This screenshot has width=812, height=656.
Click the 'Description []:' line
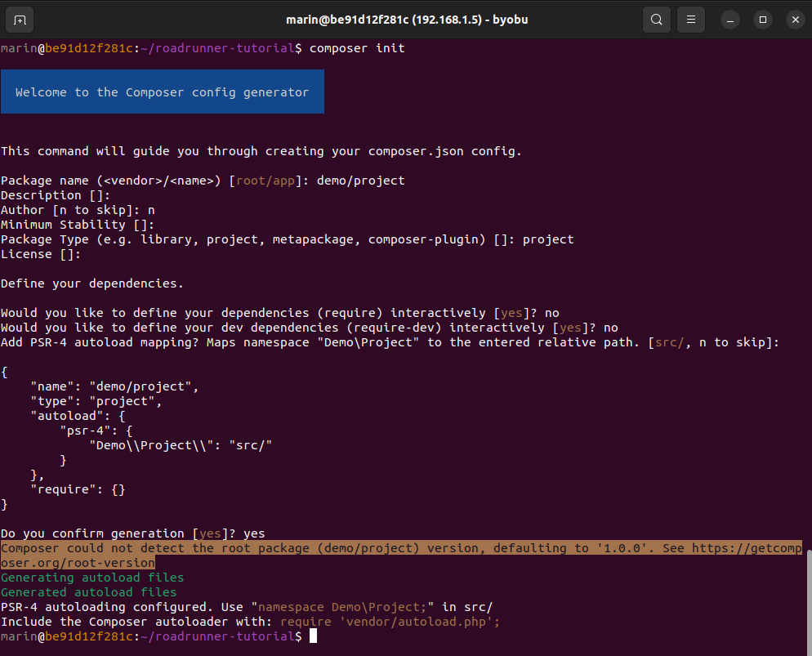(56, 195)
